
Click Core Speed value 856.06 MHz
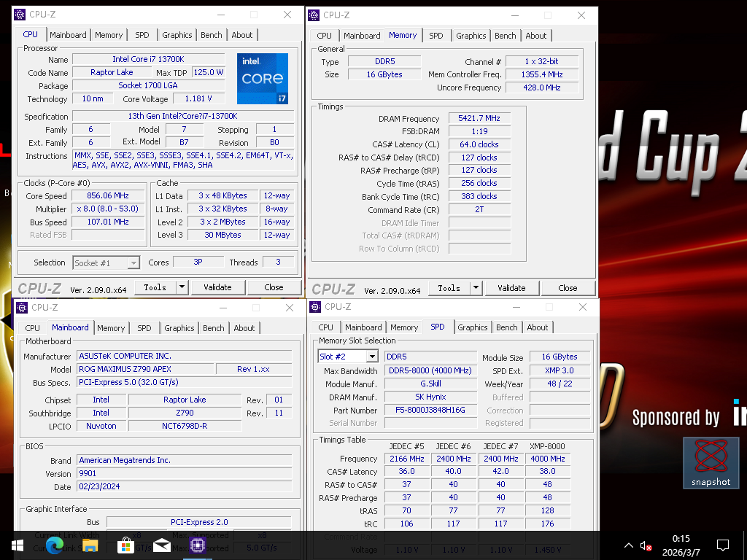[x=108, y=195]
